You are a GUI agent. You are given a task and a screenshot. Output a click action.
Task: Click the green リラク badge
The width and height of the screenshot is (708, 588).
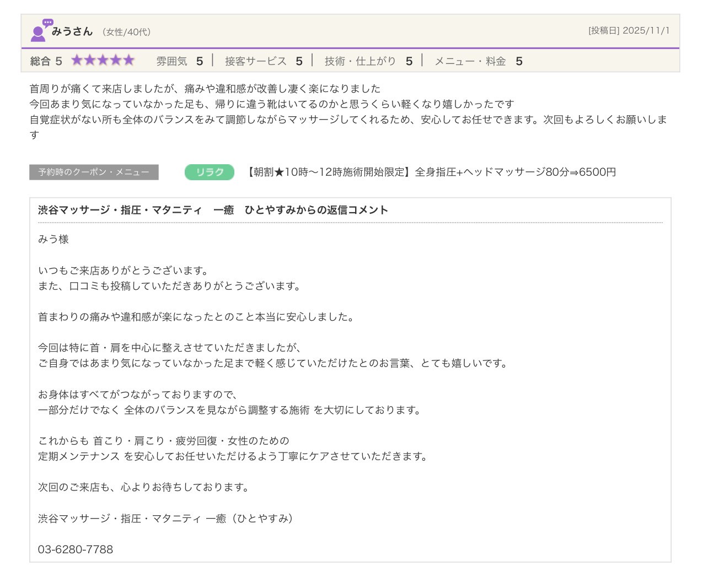(209, 172)
